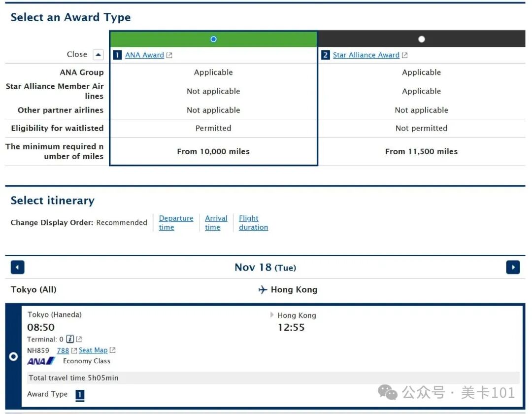Click 'Select an Award Type' heading

coord(70,17)
